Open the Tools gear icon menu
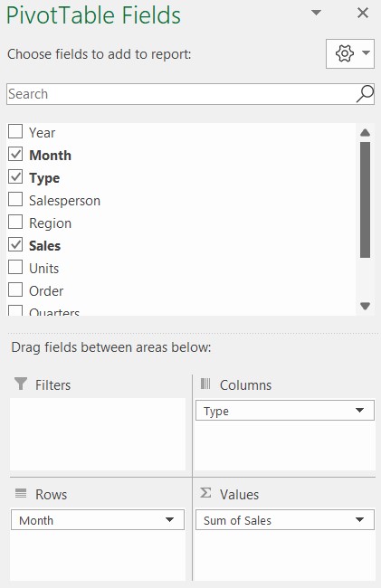The width and height of the screenshot is (381, 588). pyautogui.click(x=345, y=53)
